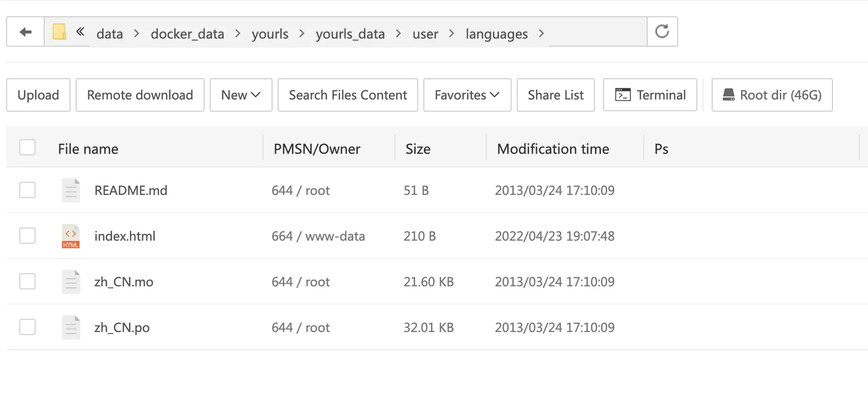Check the README.md row checkbox
This screenshot has width=868, height=395.
coord(27,190)
